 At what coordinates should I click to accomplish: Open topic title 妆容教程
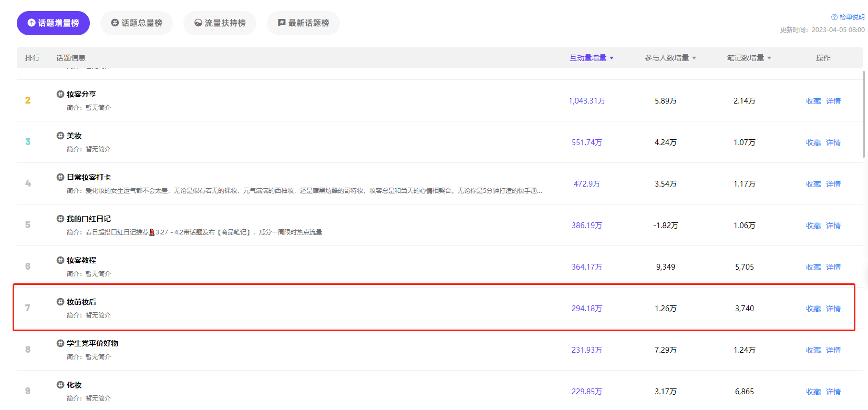point(81,260)
